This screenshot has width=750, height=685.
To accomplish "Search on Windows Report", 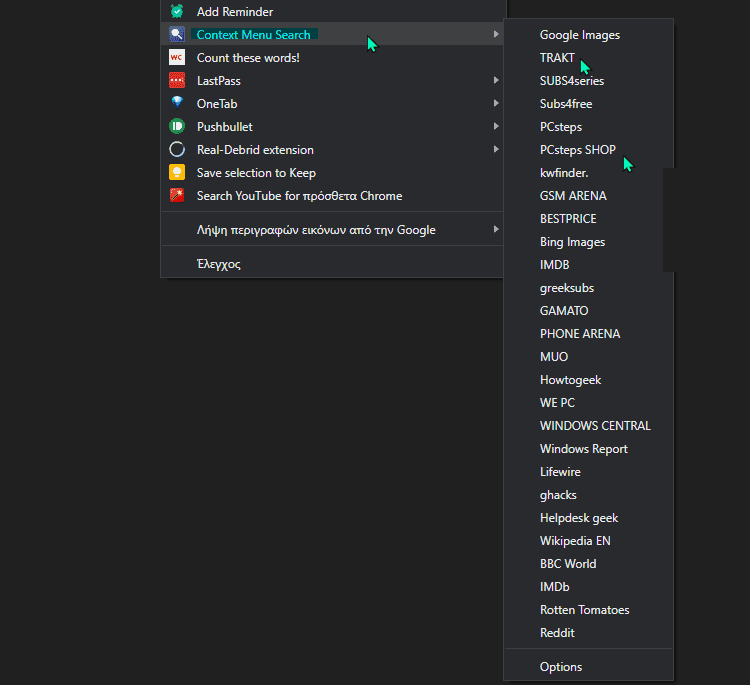I will click(x=589, y=449).
